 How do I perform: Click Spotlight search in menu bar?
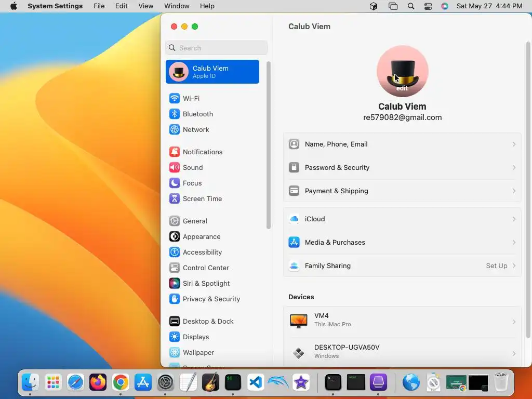point(411,6)
